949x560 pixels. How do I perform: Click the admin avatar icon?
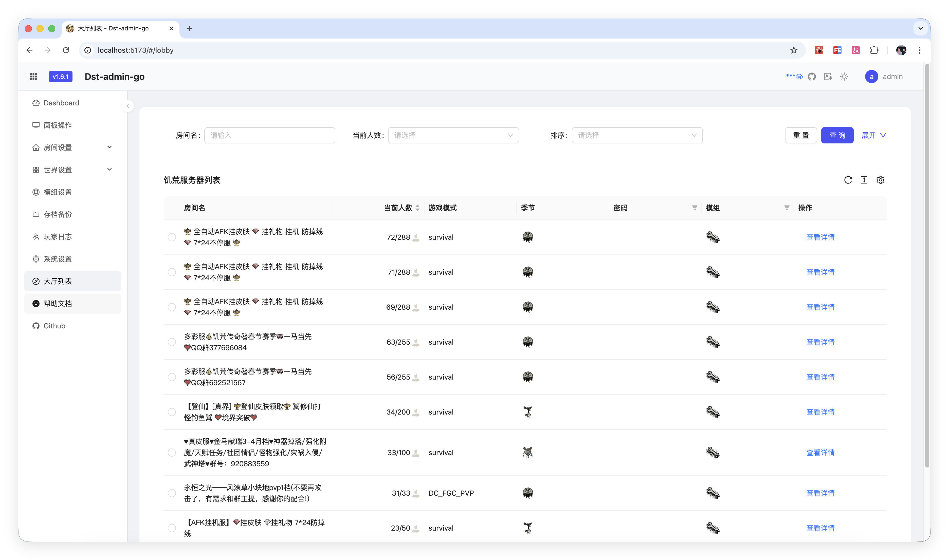click(x=871, y=77)
